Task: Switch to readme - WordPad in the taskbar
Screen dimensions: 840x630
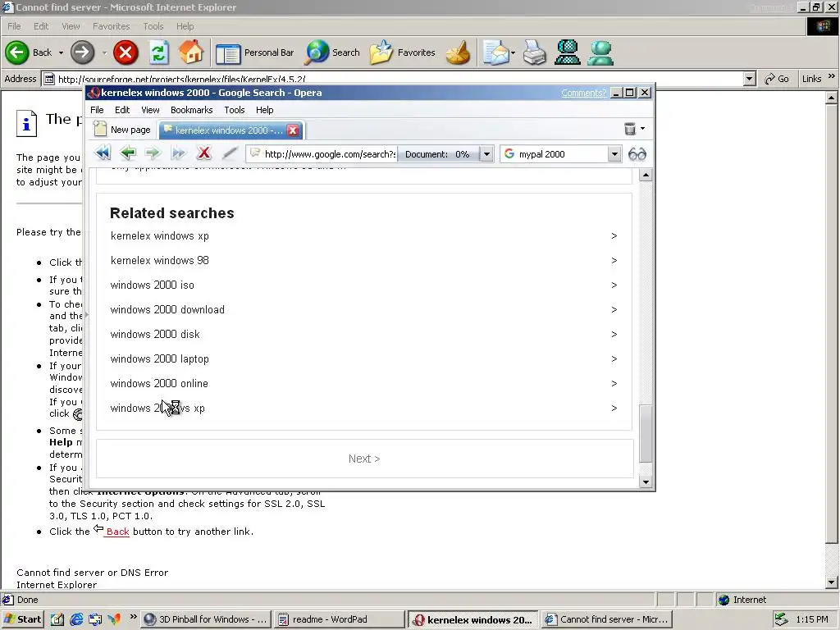Action: (x=339, y=619)
